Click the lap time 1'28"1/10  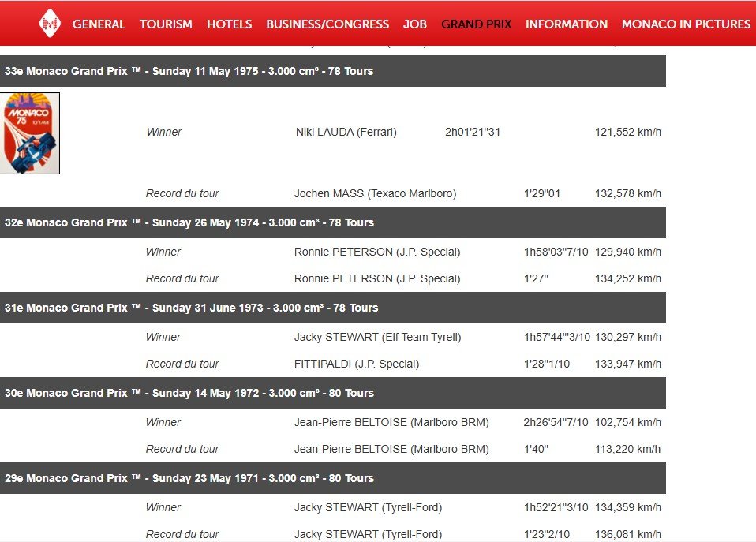(547, 364)
